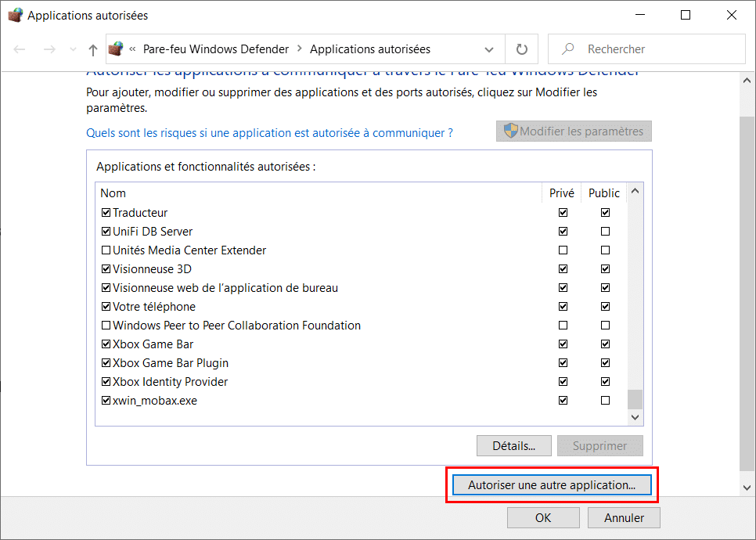Toggle the Visionneuse 3D checkbox
The image size is (756, 540).
pyautogui.click(x=106, y=269)
